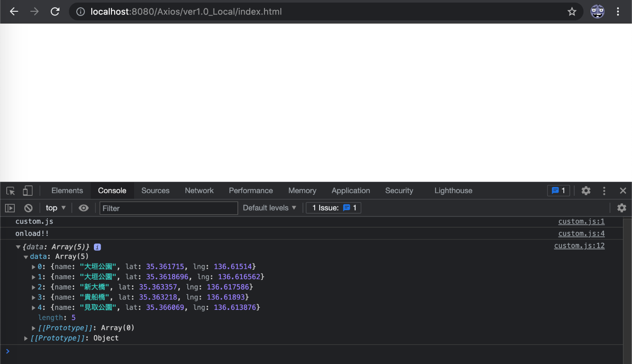
Task: Switch to the Security tab
Action: tap(399, 191)
